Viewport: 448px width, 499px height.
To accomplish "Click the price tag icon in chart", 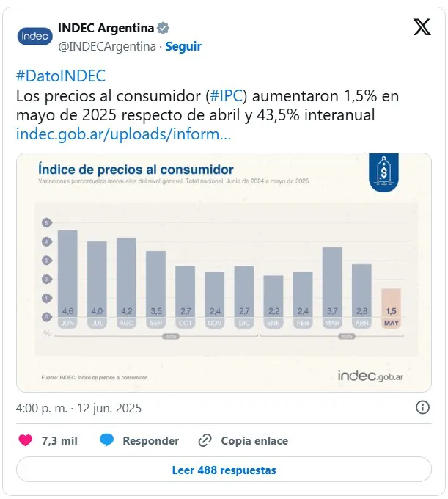I will pos(383,173).
